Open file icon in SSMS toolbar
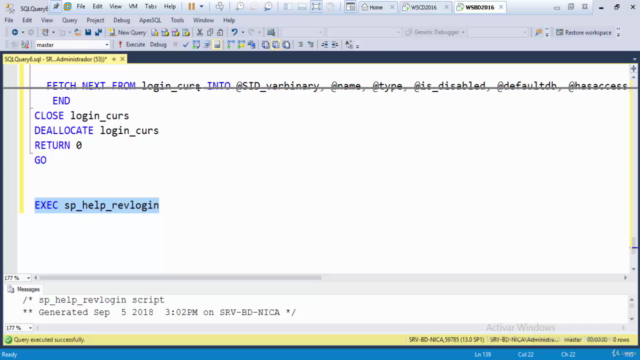 click(78, 32)
